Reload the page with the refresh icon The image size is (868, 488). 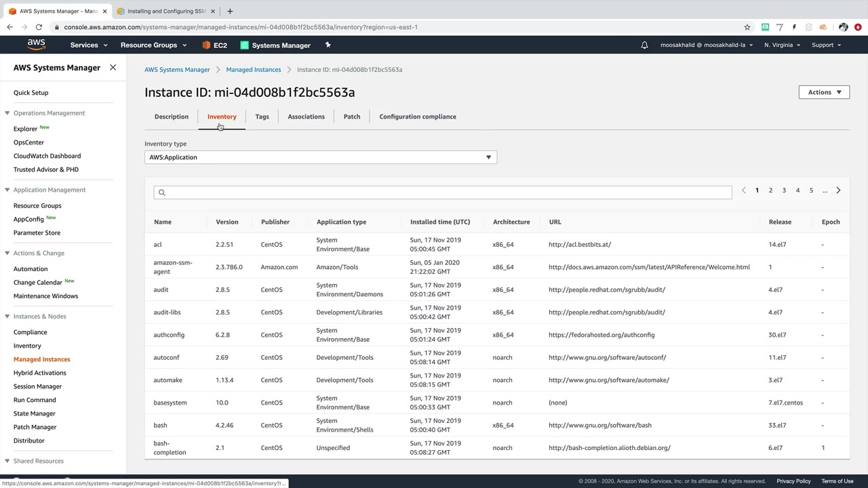pyautogui.click(x=39, y=27)
